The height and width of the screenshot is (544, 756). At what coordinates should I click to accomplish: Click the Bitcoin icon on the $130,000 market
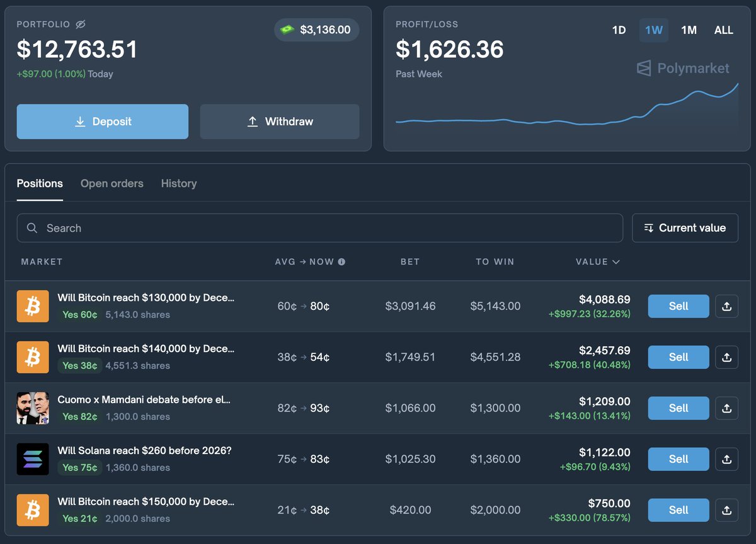pos(33,306)
